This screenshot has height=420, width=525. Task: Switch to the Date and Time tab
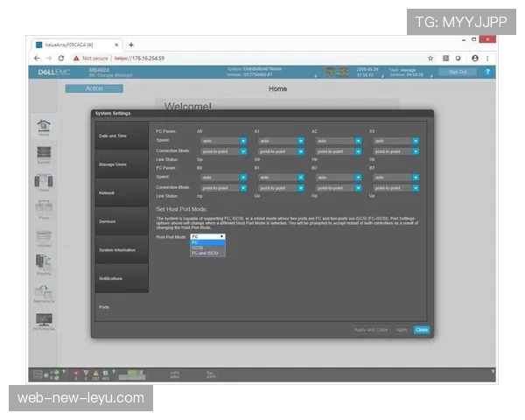pyautogui.click(x=122, y=136)
